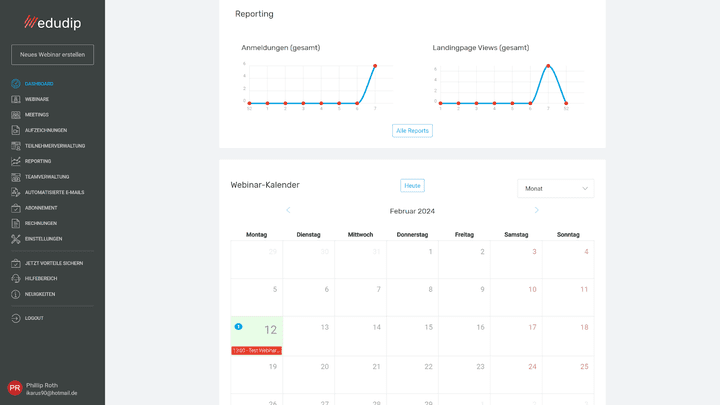
Task: Select the Teilnehmerverwaltung icon
Action: pyautogui.click(x=16, y=146)
